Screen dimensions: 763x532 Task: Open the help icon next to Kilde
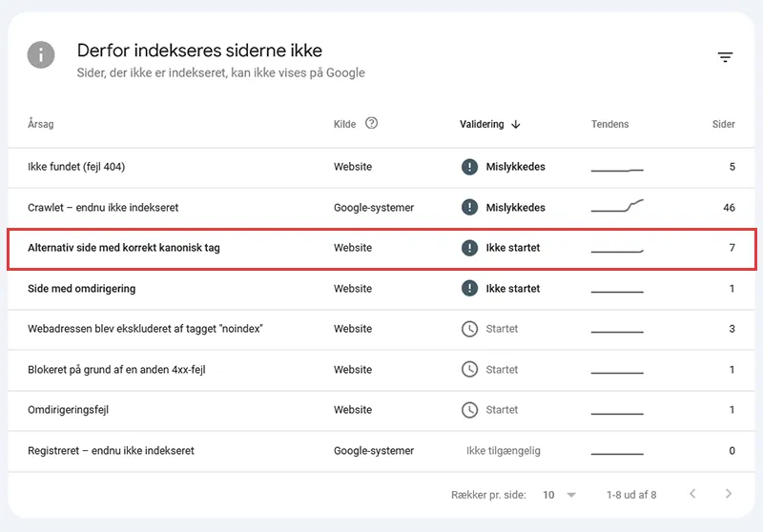point(371,123)
